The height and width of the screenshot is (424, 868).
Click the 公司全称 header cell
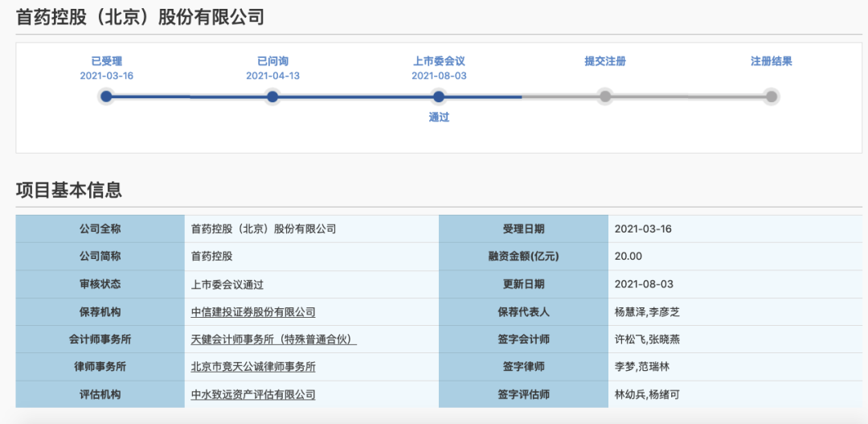point(100,229)
